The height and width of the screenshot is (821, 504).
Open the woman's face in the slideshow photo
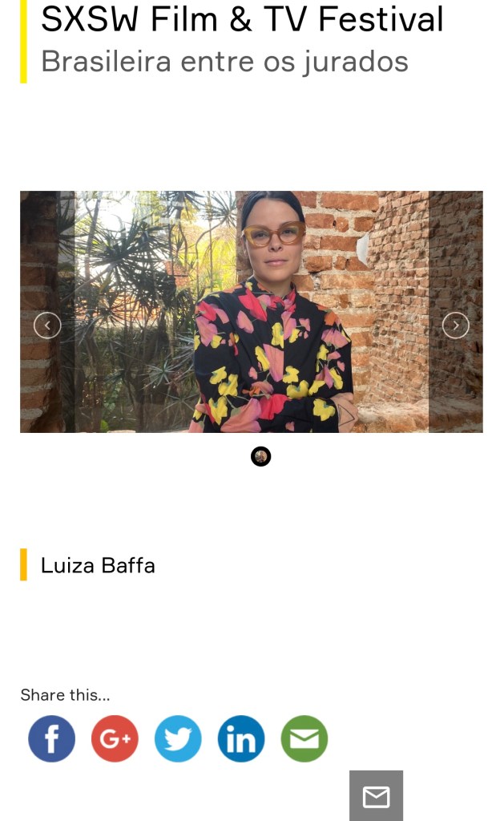coord(273,238)
